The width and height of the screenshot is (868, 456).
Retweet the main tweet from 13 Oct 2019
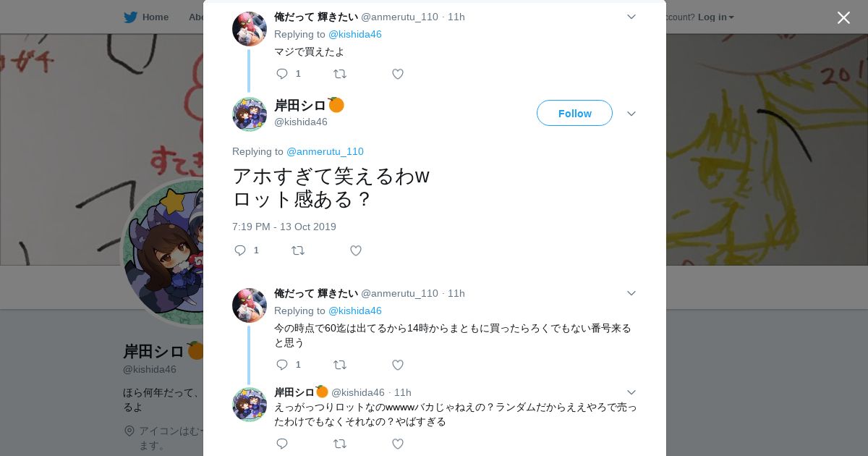point(298,250)
